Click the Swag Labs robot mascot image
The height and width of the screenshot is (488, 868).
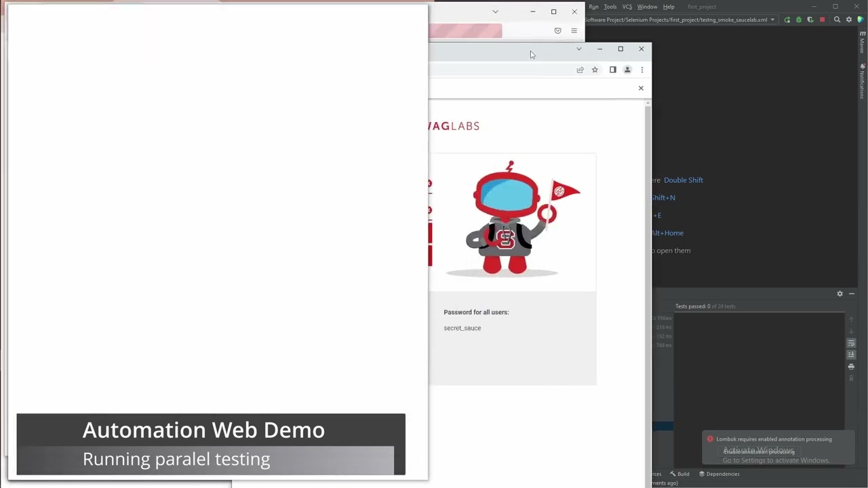click(x=513, y=218)
